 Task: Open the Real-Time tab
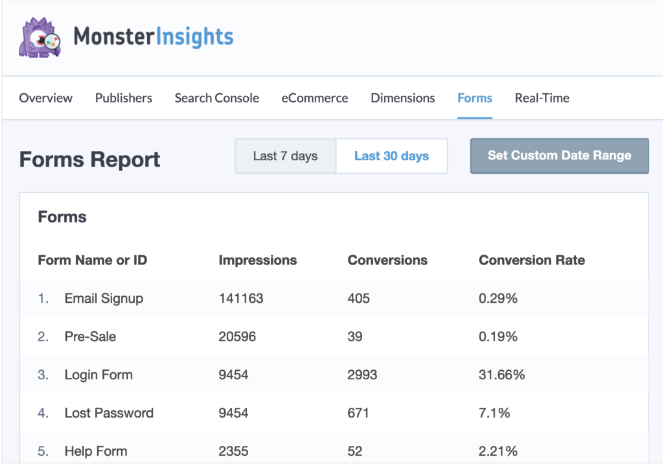[542, 98]
